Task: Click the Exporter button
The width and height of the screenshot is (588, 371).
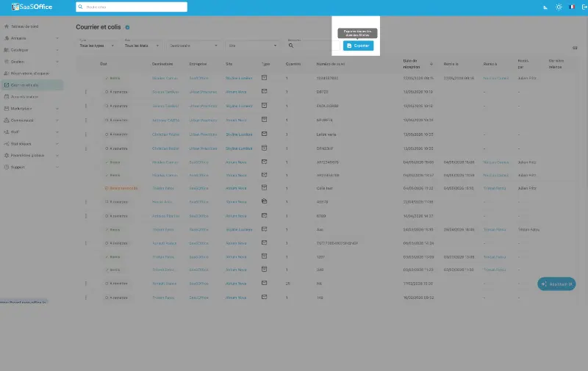Action: [358, 46]
